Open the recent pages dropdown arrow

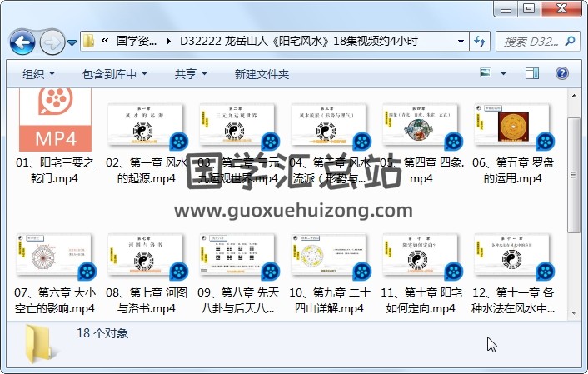pos(72,42)
